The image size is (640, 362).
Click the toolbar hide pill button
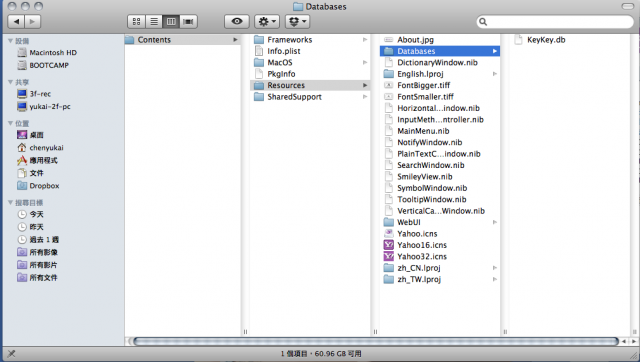[627, 6]
